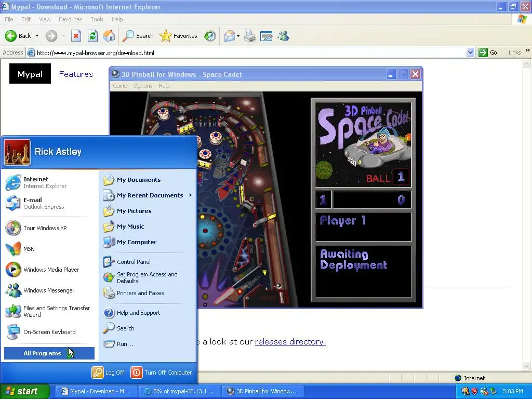Click the Turn Off Computer button
The height and width of the screenshot is (399, 532).
point(162,373)
